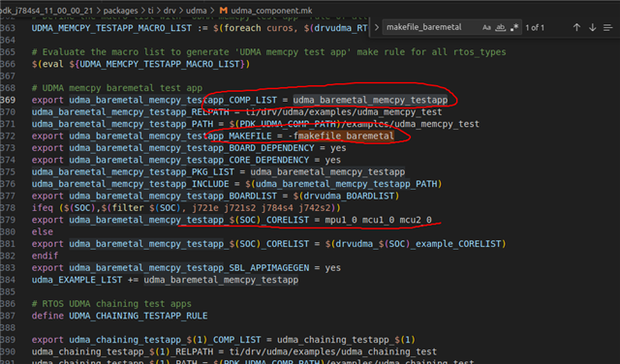Viewport: 620px width, 364px height.
Task: Click comment '# UDMA memcpy baremetal test app'
Action: (117, 88)
